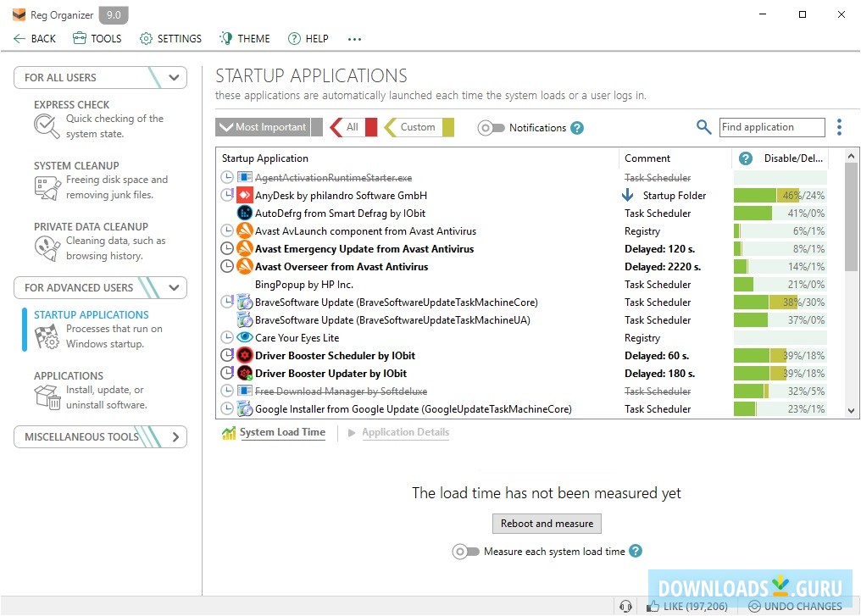Click the AnyDesk 46%/24% usage bar
861x616 pixels.
point(780,195)
